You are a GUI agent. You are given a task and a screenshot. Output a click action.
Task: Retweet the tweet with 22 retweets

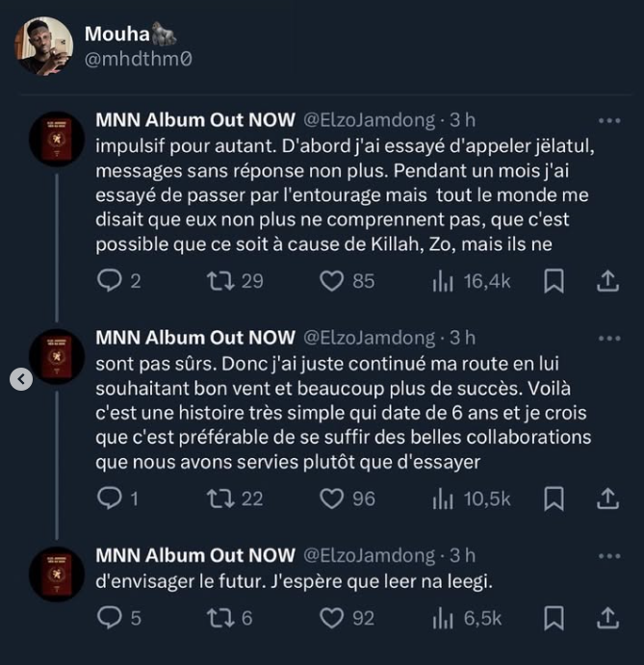222,498
